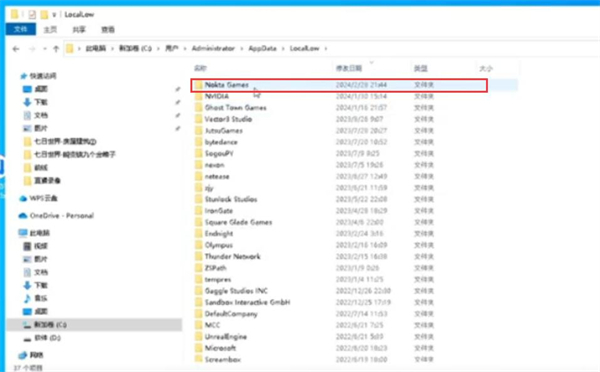Image resolution: width=600 pixels, height=372 pixels.
Task: Expand chevron after AppData in address bar
Action: (x=284, y=49)
